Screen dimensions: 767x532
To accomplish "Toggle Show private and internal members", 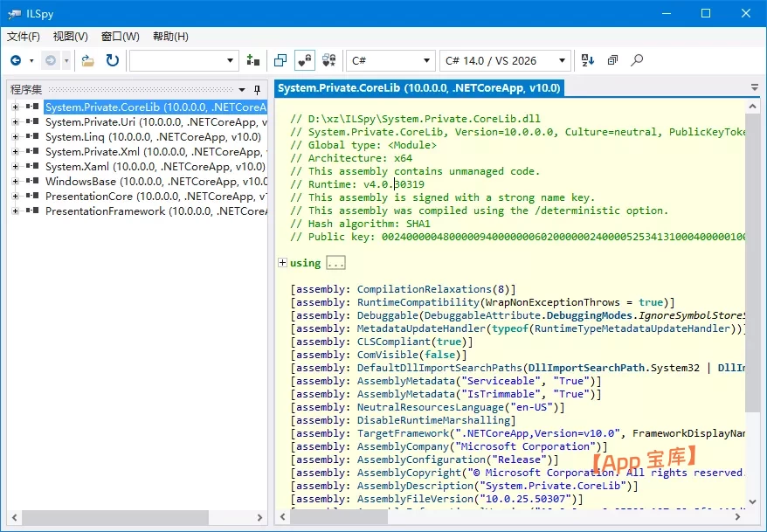I will 304,60.
